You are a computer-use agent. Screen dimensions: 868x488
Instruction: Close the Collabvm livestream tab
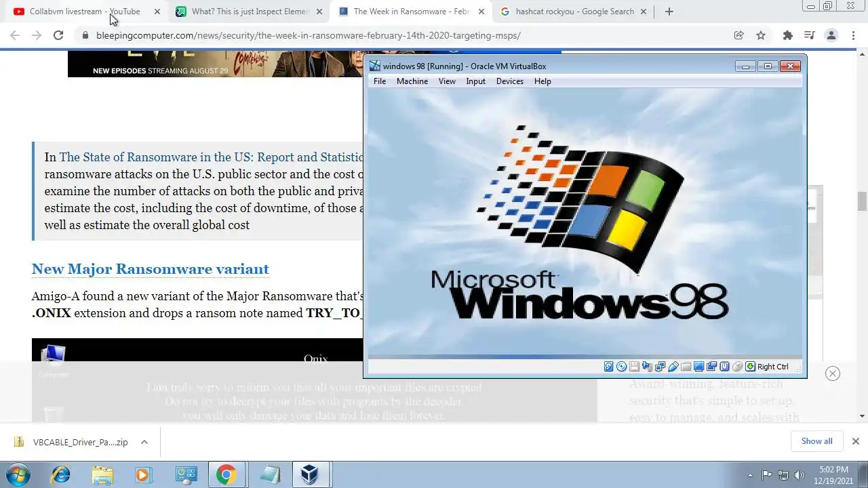click(x=157, y=12)
